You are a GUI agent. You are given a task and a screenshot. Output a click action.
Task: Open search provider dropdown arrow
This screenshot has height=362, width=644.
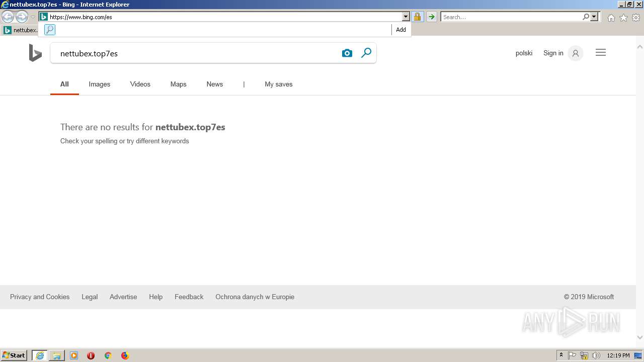pos(594,17)
